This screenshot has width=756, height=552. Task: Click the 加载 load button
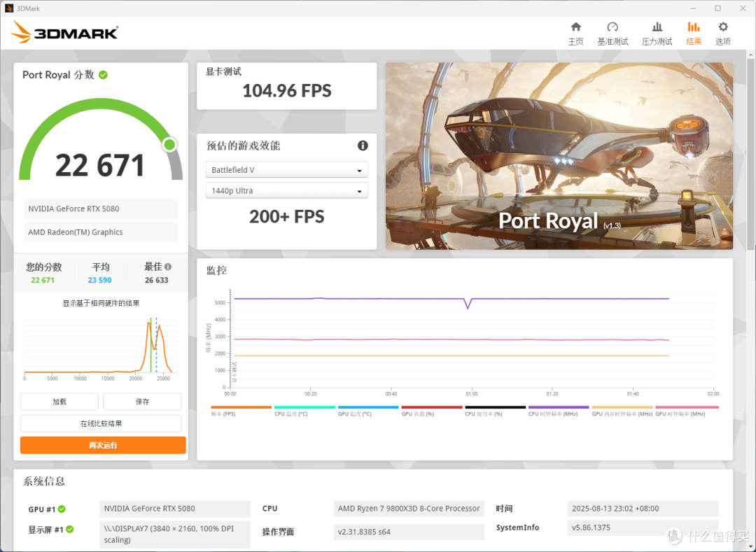pyautogui.click(x=59, y=402)
